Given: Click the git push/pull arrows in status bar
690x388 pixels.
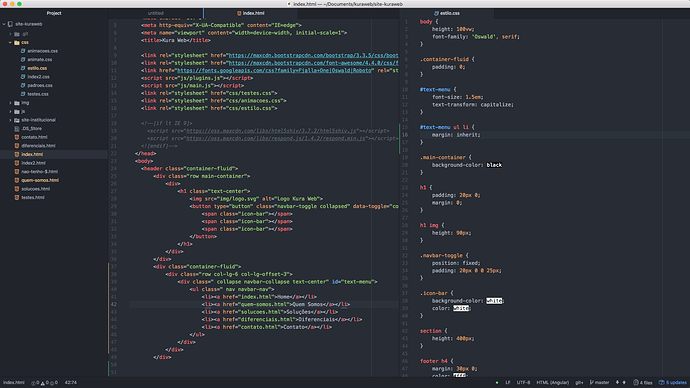Looking at the screenshot, I should pyautogui.click(x=620, y=383).
